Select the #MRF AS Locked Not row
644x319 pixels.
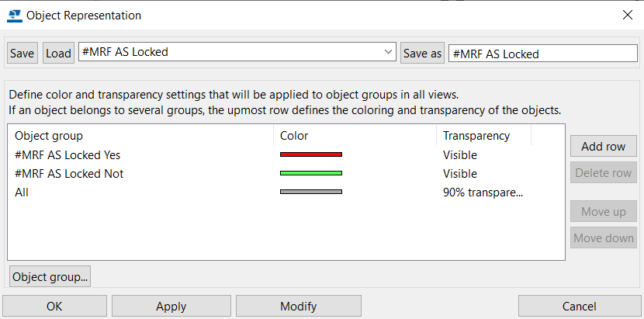coord(286,174)
